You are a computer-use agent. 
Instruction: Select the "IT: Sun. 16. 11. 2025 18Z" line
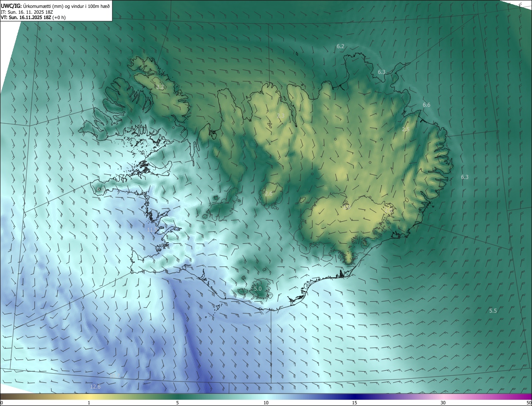coord(27,12)
